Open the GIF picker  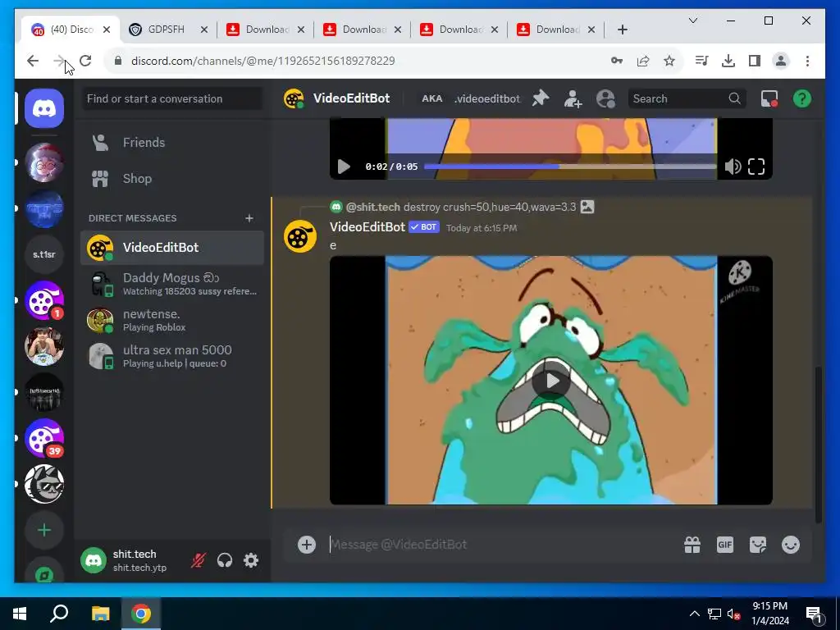coord(725,545)
